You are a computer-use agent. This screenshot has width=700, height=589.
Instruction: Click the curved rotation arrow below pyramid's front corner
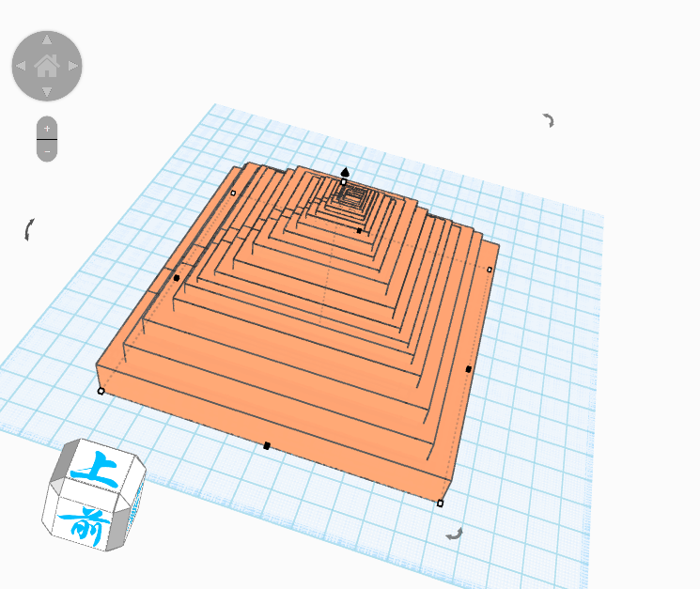click(455, 534)
